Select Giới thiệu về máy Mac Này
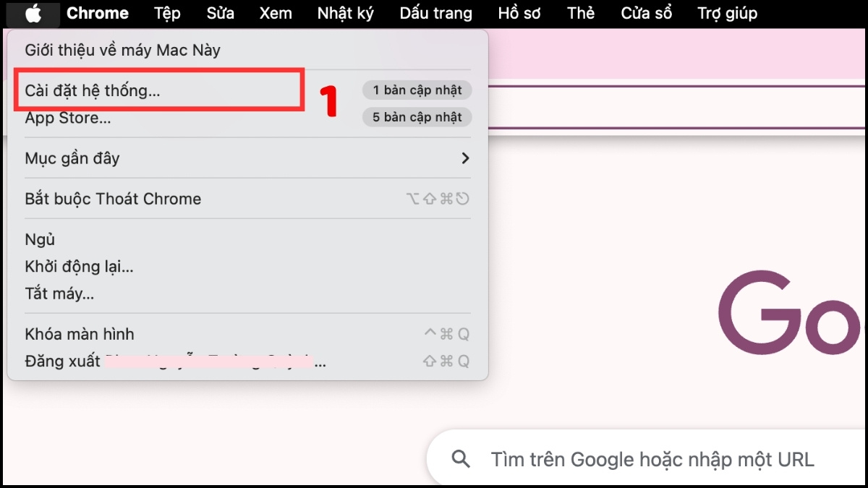The image size is (868, 488). click(122, 51)
